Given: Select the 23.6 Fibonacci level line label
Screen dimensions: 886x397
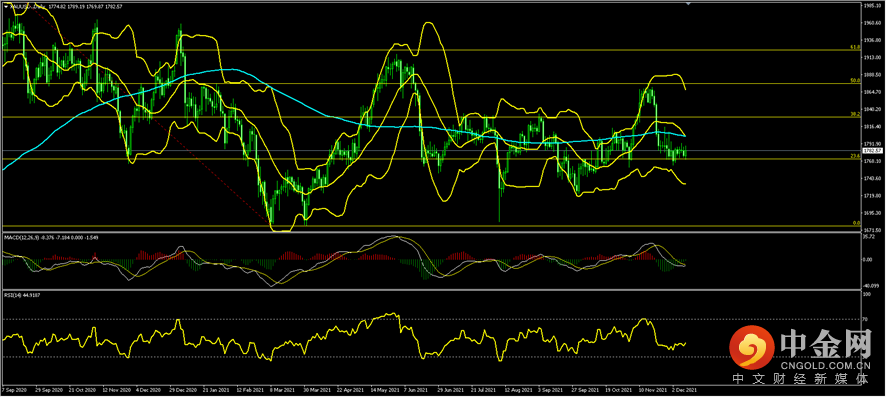Looking at the screenshot, I should [x=855, y=155].
